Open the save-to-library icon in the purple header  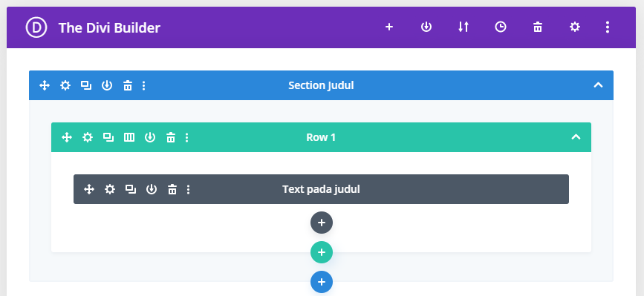coord(426,27)
